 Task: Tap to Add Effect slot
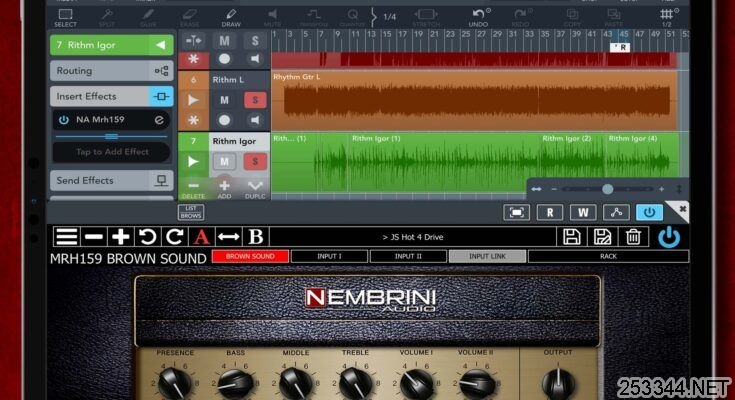tap(112, 152)
